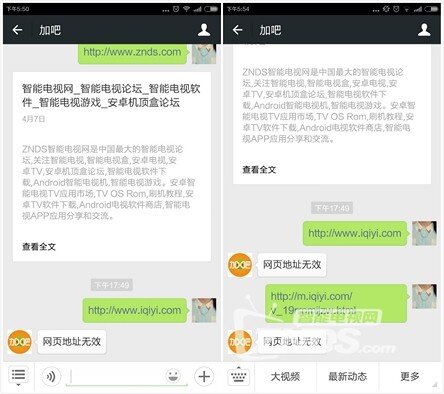Tap battery icon in right status bar
Image resolution: width=444 pixels, height=394 pixels.
431,9
